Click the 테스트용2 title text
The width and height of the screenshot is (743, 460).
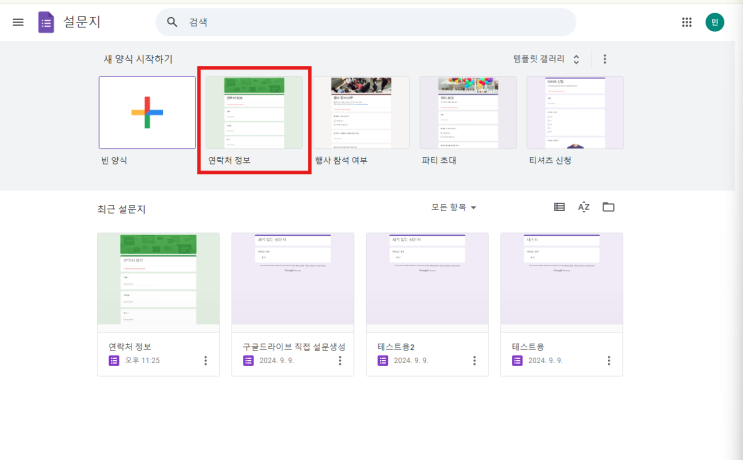click(396, 347)
